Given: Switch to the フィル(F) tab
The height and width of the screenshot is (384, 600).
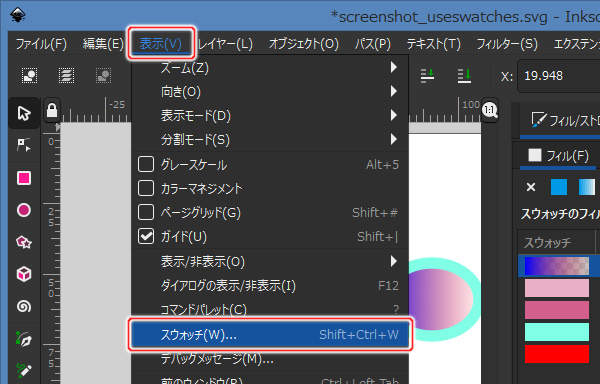Looking at the screenshot, I should point(559,156).
